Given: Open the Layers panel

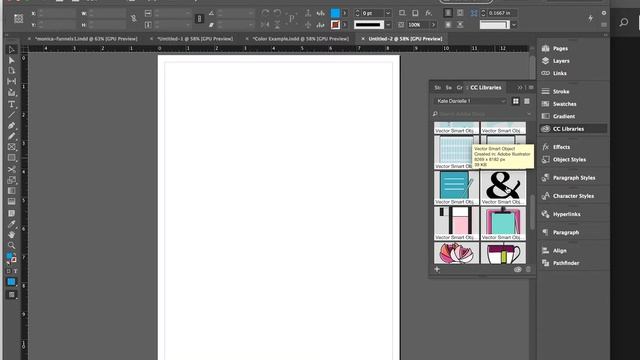Looking at the screenshot, I should 561,61.
